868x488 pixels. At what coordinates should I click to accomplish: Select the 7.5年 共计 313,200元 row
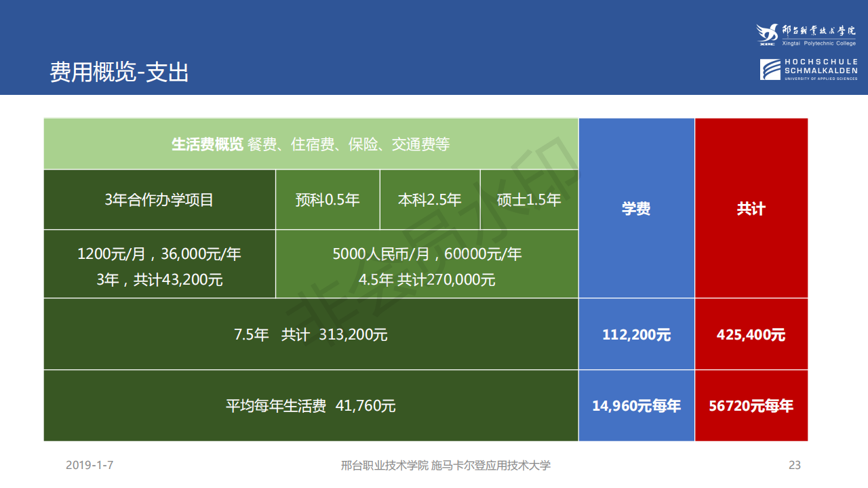(x=311, y=334)
